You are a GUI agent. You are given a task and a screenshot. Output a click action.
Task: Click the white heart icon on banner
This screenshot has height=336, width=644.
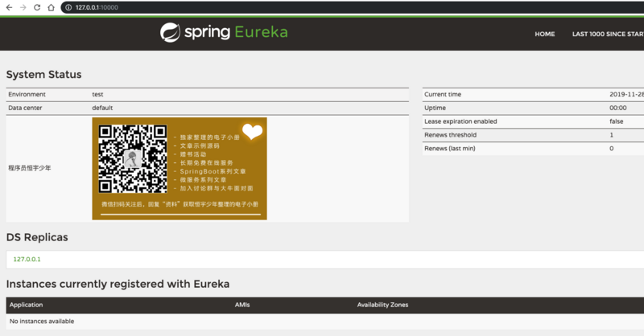pos(252,132)
